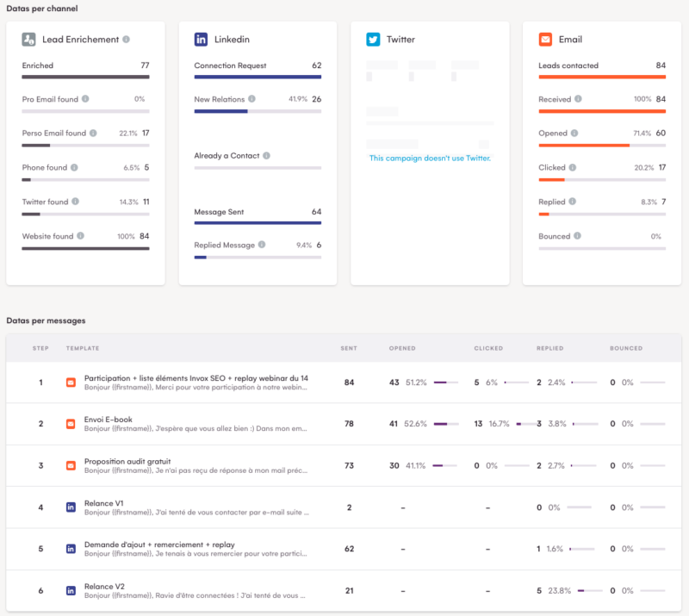689x616 pixels.
Task: Click the "Datas per messages" heading
Action: tap(46, 320)
